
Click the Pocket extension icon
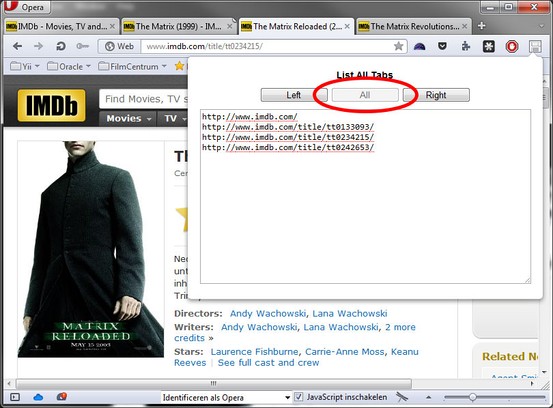click(x=442, y=46)
